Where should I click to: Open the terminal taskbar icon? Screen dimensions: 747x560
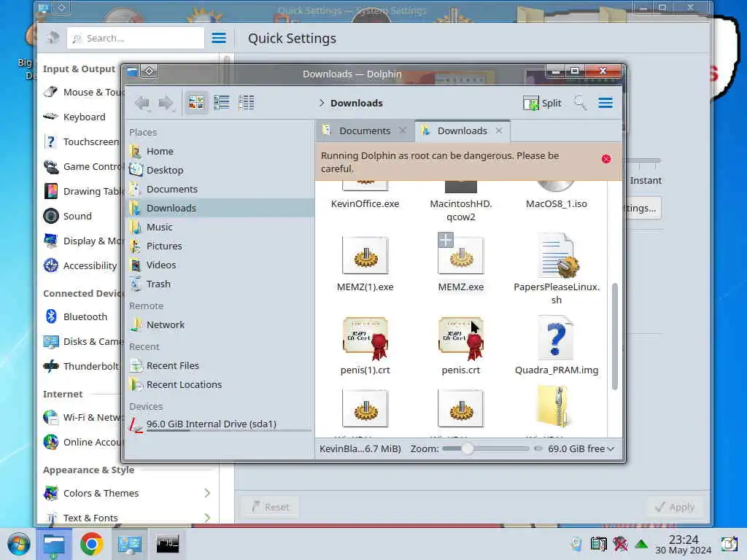point(168,544)
